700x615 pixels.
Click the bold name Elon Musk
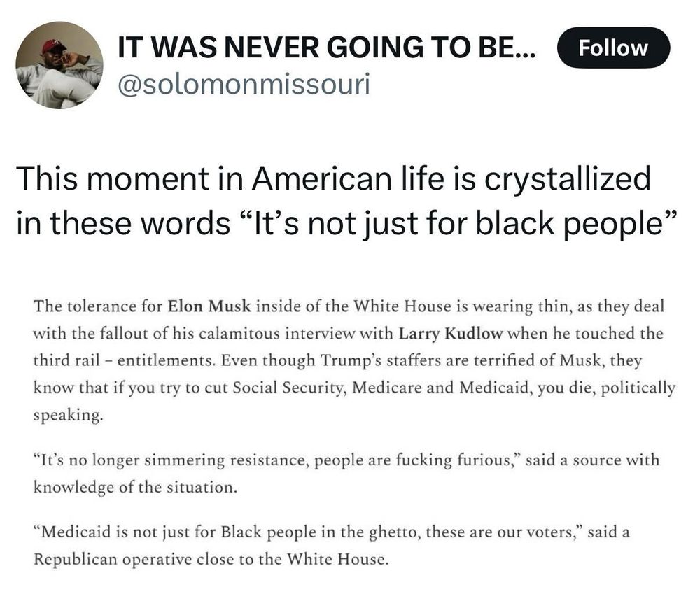point(209,306)
